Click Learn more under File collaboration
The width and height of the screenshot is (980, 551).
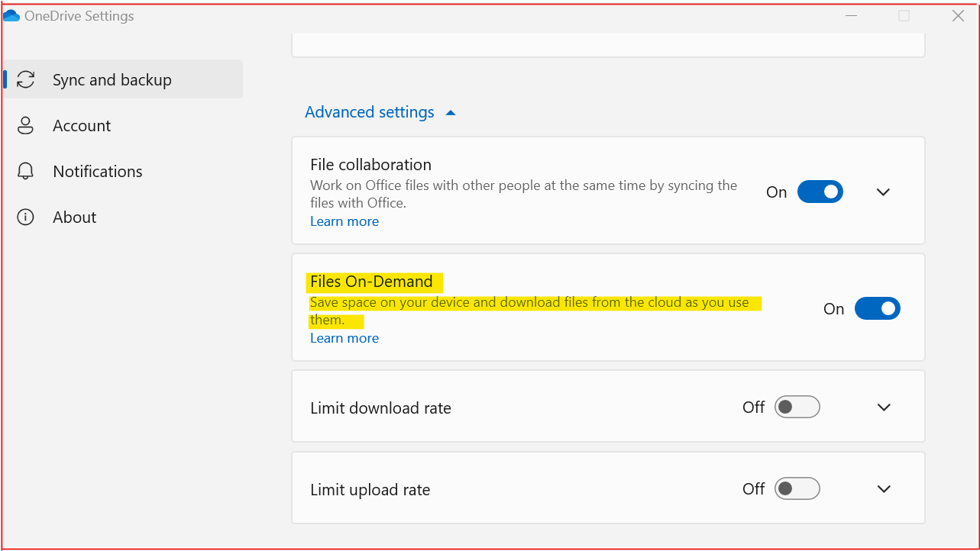344,221
